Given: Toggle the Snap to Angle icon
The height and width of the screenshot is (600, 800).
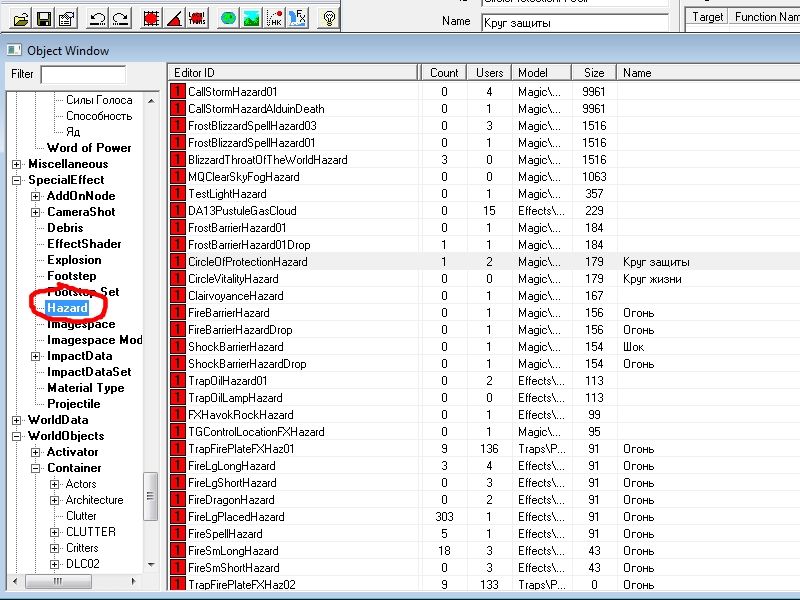Looking at the screenshot, I should pos(174,17).
